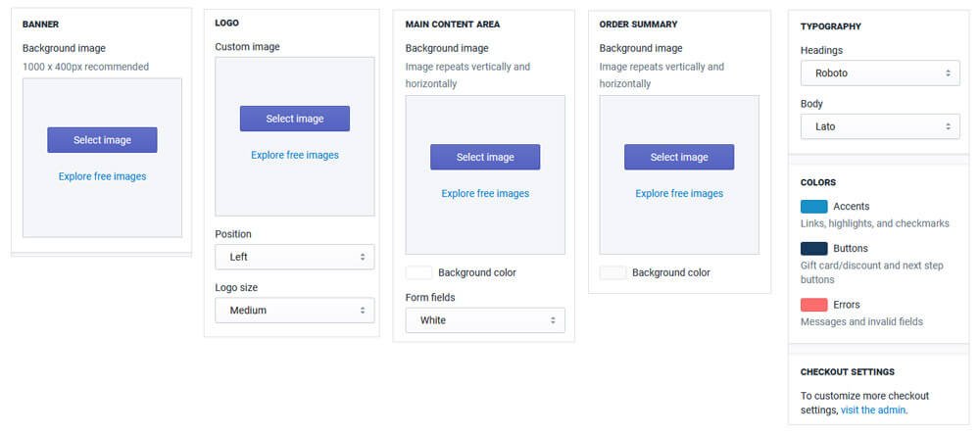980x436 pixels.
Task: Click Select image in Order Summary
Action: (x=679, y=157)
